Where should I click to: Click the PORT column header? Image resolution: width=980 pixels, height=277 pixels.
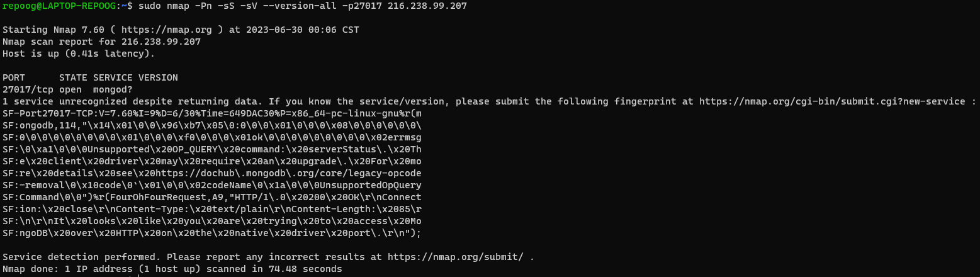click(14, 77)
